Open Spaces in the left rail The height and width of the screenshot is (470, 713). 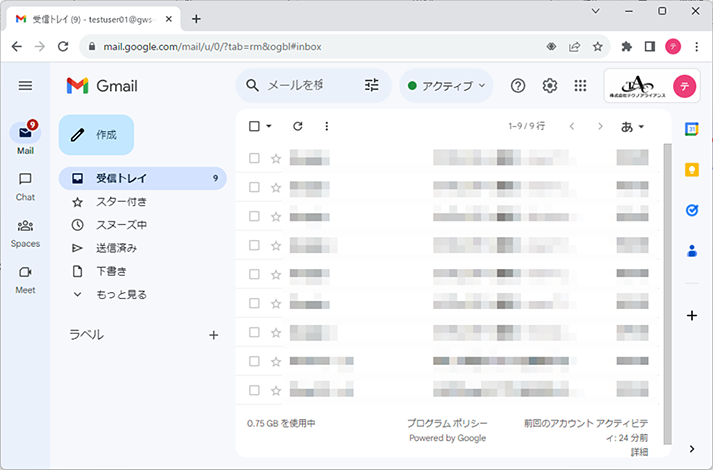pyautogui.click(x=25, y=234)
